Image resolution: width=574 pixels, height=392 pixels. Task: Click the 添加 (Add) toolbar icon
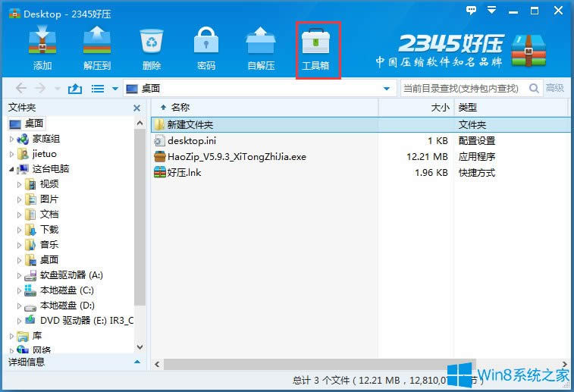[x=42, y=48]
